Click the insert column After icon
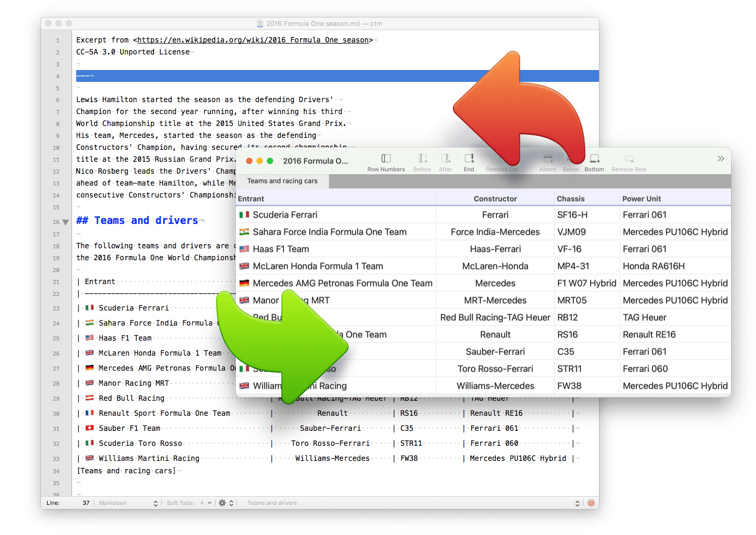 [446, 158]
